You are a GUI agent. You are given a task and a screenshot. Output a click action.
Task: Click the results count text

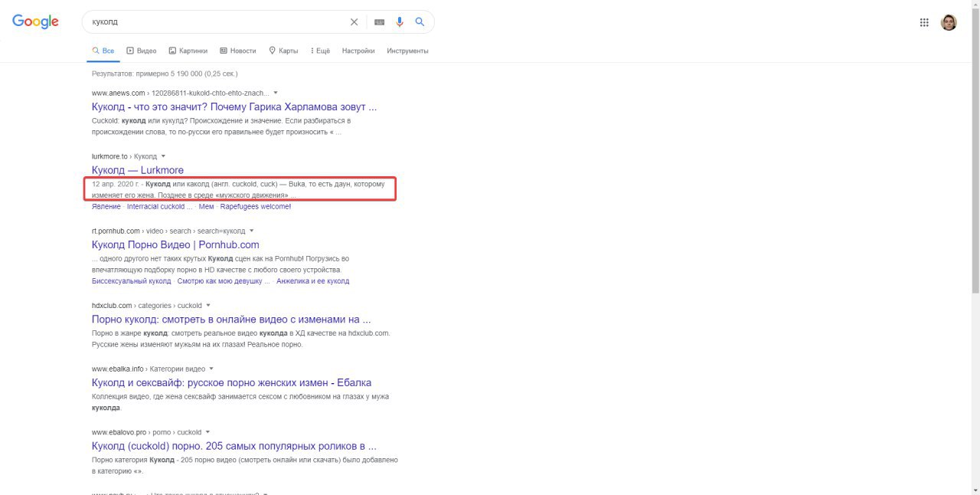pos(165,74)
